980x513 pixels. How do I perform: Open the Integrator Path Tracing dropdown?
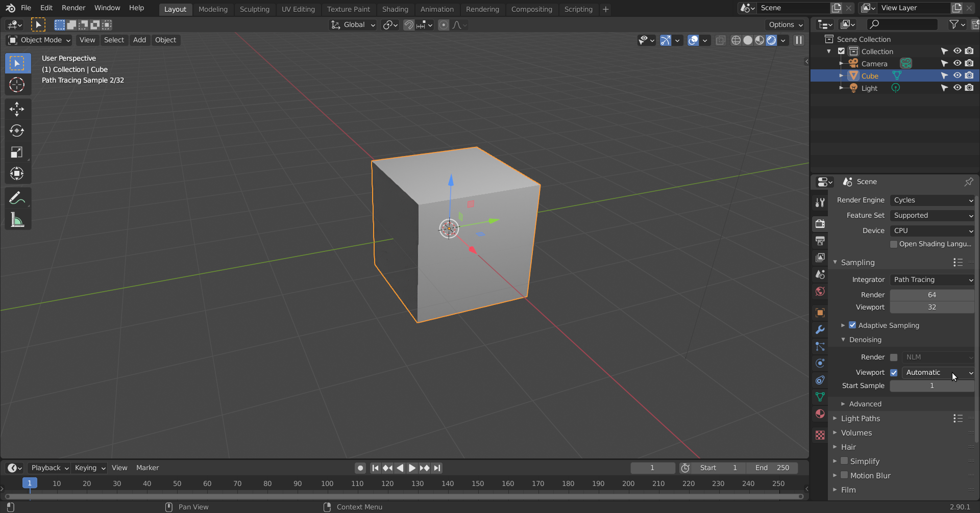[x=933, y=280]
